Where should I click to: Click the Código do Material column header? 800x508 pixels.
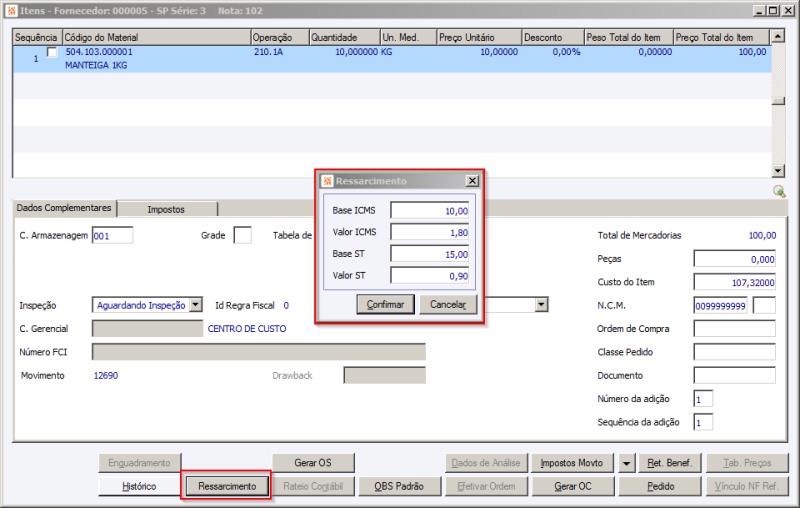[157, 37]
